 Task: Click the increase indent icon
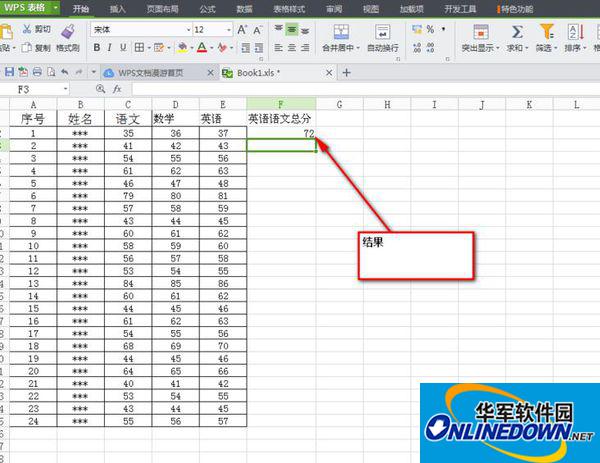[x=259, y=48]
